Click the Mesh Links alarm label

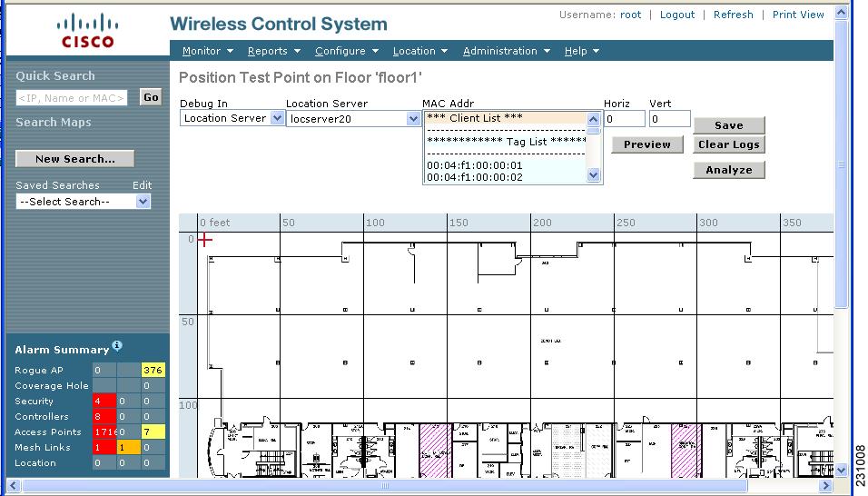42,447
